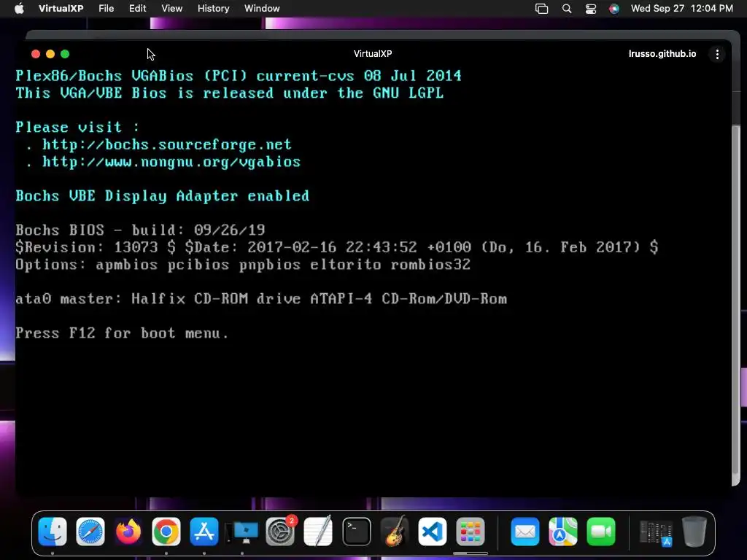This screenshot has height=560, width=747.
Task: Click the http://www.nongnu.org/vgabios text
Action: pos(171,161)
